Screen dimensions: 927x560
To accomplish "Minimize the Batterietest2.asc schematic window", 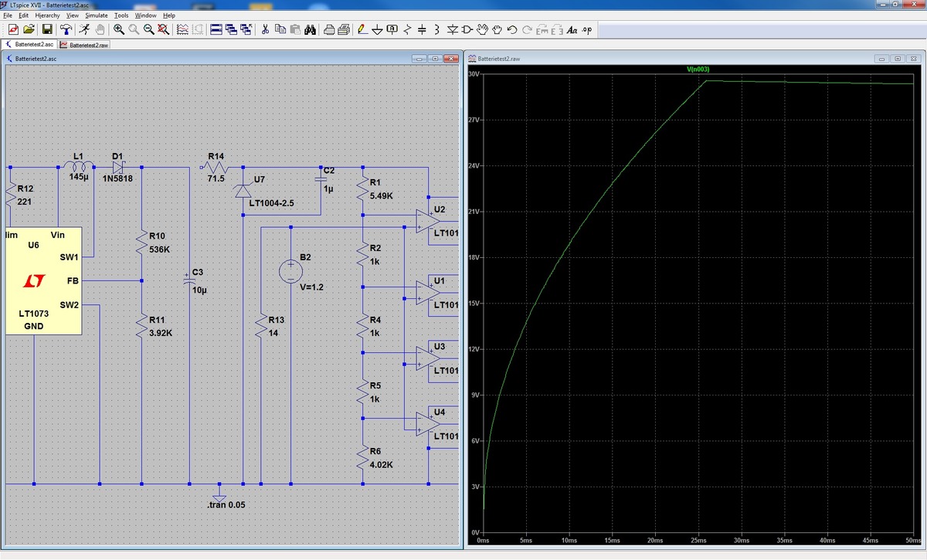I will [419, 59].
